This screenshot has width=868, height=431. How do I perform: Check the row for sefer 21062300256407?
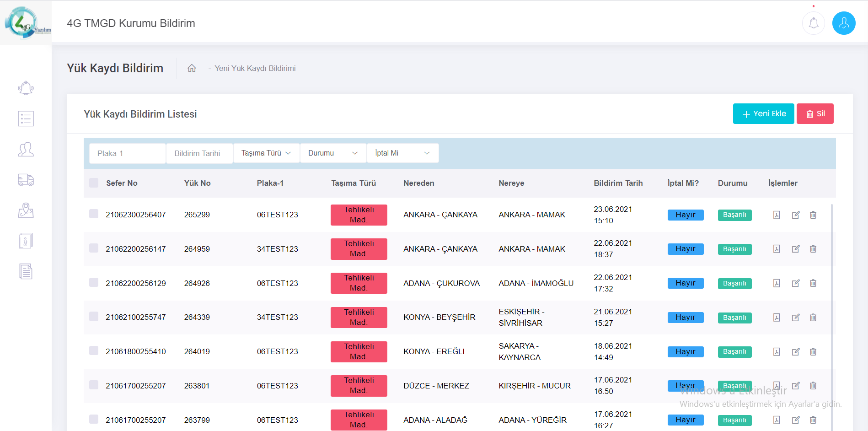94,214
